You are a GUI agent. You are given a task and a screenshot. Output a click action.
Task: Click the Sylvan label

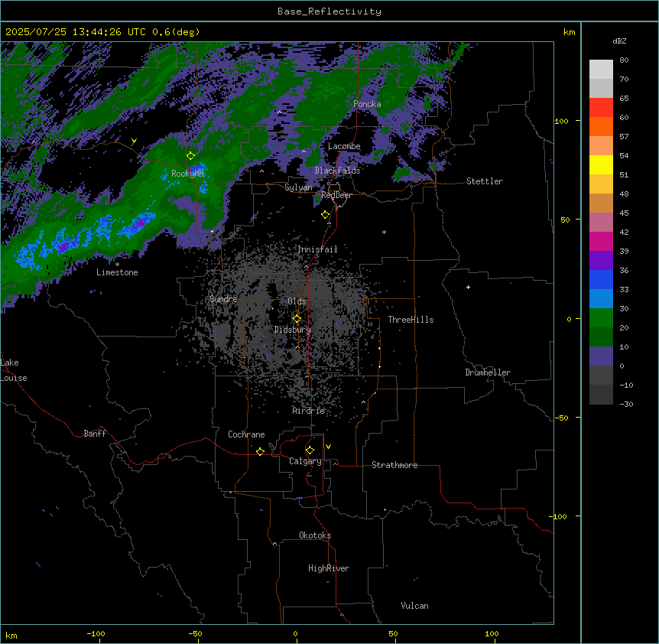click(x=298, y=187)
